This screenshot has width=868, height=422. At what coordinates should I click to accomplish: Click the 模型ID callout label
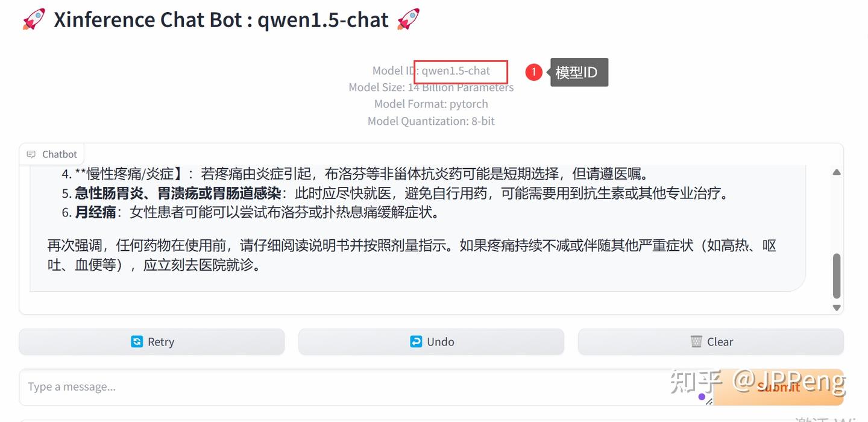pyautogui.click(x=579, y=72)
